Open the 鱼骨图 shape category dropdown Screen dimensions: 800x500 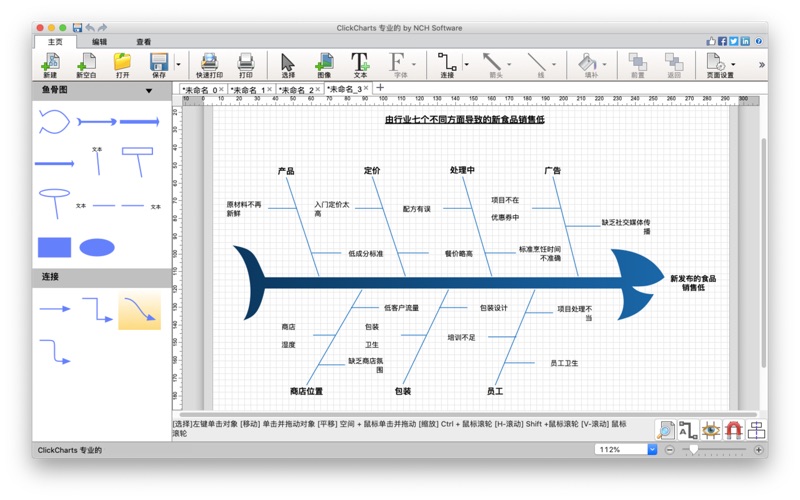(149, 91)
